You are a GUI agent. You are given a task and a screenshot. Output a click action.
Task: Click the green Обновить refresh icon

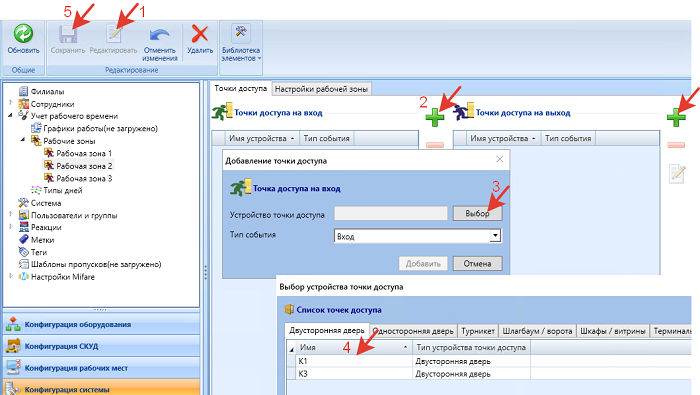(23, 33)
